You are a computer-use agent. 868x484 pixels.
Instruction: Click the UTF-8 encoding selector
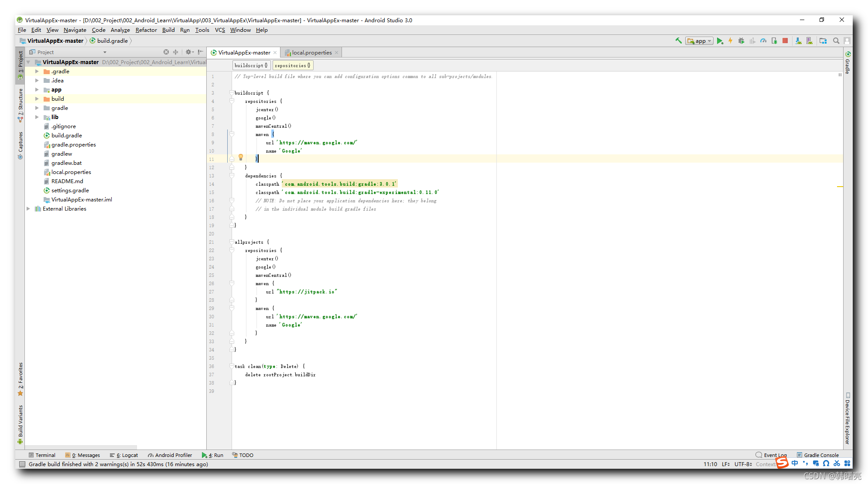(x=743, y=464)
